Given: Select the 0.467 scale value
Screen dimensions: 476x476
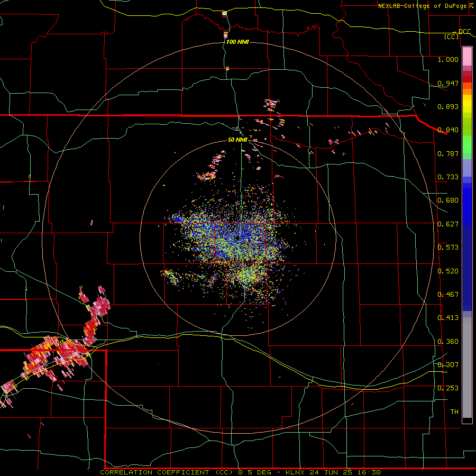Looking at the screenshot, I should [448, 295].
